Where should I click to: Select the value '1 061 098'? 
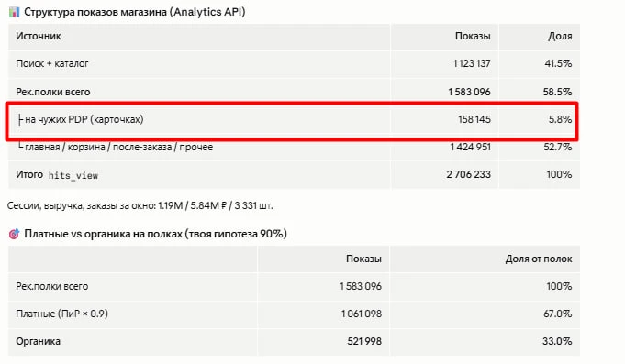362,314
